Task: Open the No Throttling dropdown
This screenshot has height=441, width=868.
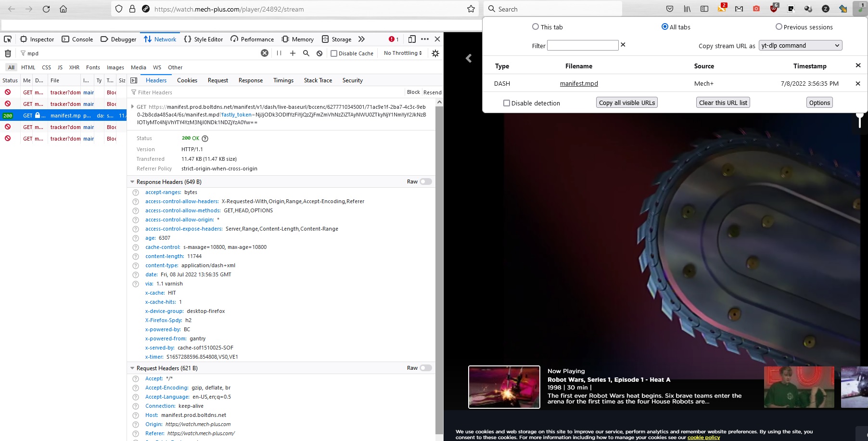Action: (x=403, y=53)
